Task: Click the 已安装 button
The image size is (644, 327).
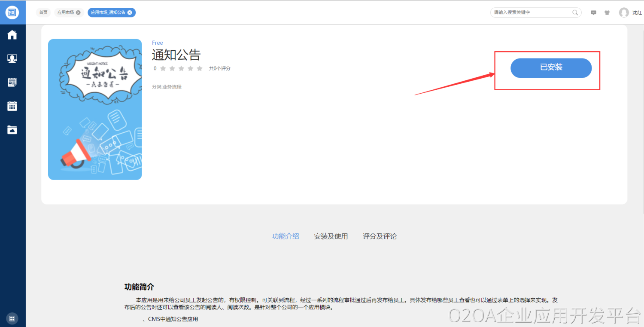Action: pos(551,68)
